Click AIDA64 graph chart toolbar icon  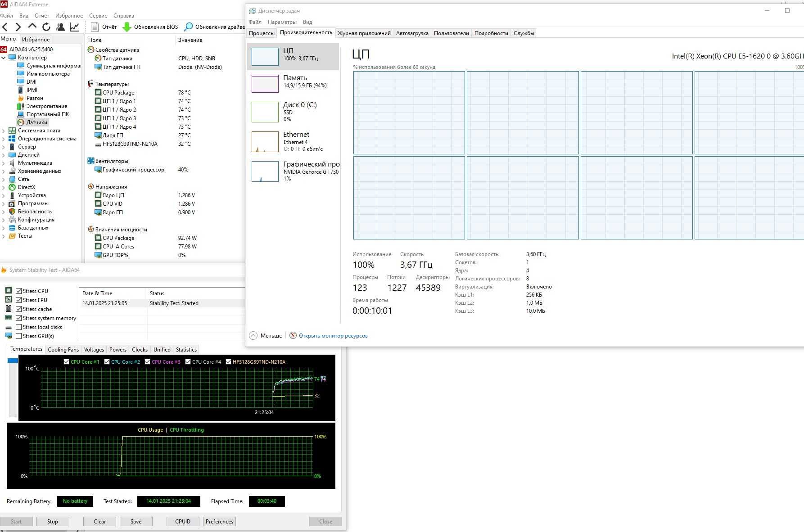(x=74, y=27)
